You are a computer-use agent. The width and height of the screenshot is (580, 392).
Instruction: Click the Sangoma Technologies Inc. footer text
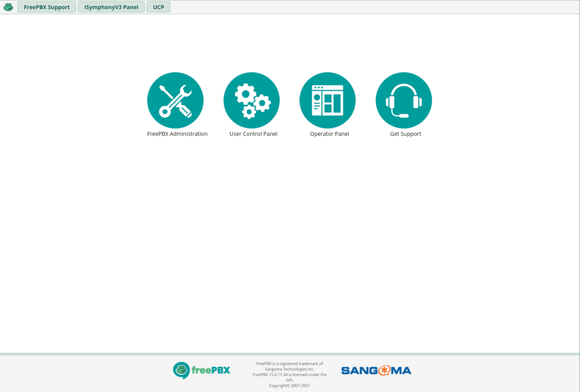click(x=289, y=369)
